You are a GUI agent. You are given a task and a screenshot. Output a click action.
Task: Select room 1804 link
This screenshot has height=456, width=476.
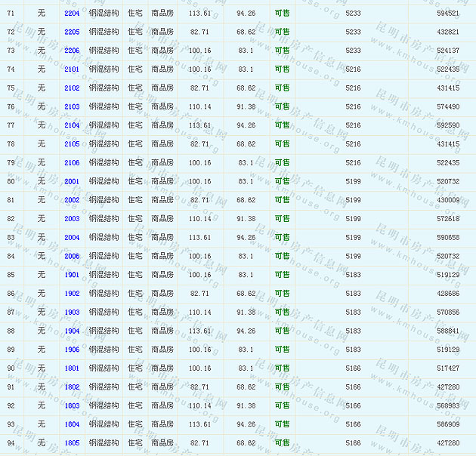click(72, 424)
